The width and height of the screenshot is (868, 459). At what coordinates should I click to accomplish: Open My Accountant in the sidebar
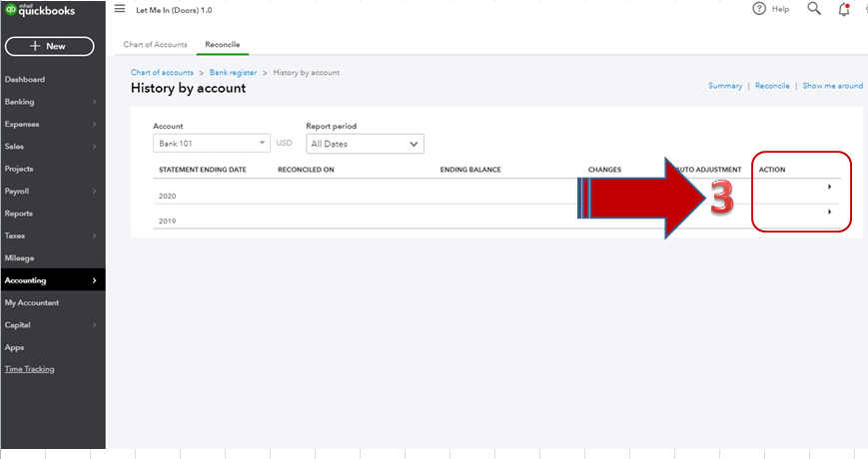[x=32, y=302]
